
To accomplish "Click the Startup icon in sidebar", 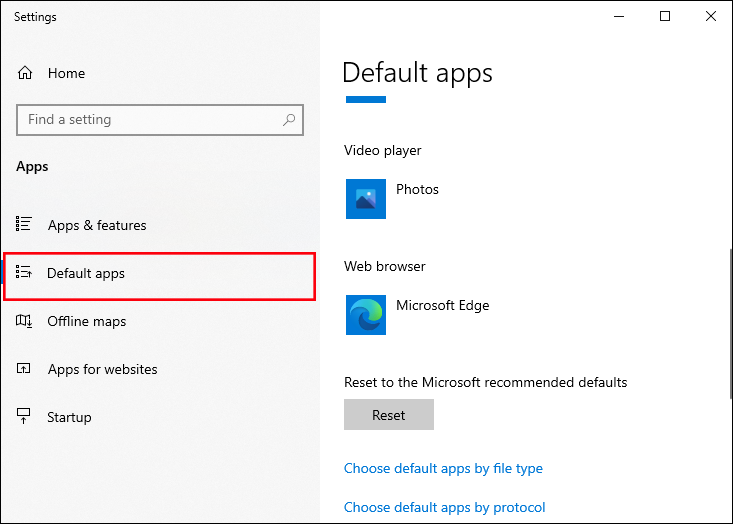I will 25,417.
